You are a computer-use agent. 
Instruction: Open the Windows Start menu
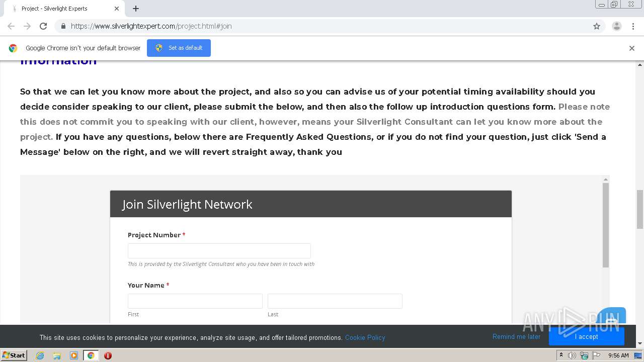(x=14, y=355)
